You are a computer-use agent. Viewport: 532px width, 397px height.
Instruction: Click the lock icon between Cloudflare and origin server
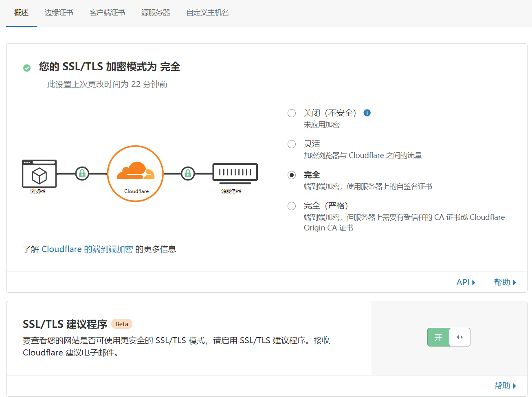pos(188,173)
